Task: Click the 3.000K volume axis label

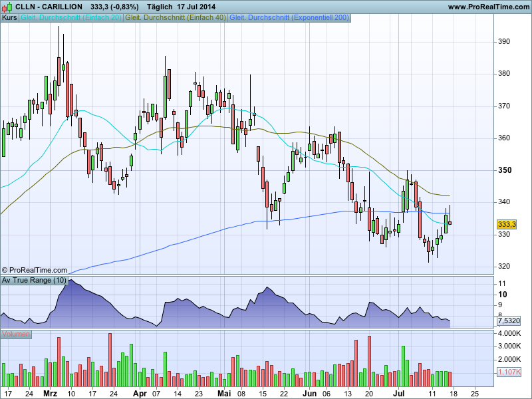Action: pyautogui.click(x=509, y=346)
